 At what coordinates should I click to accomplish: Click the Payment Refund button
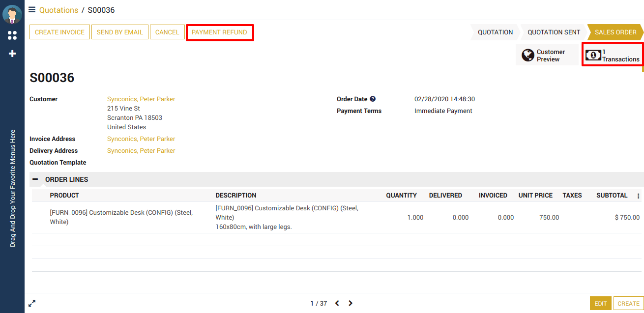pos(219,32)
